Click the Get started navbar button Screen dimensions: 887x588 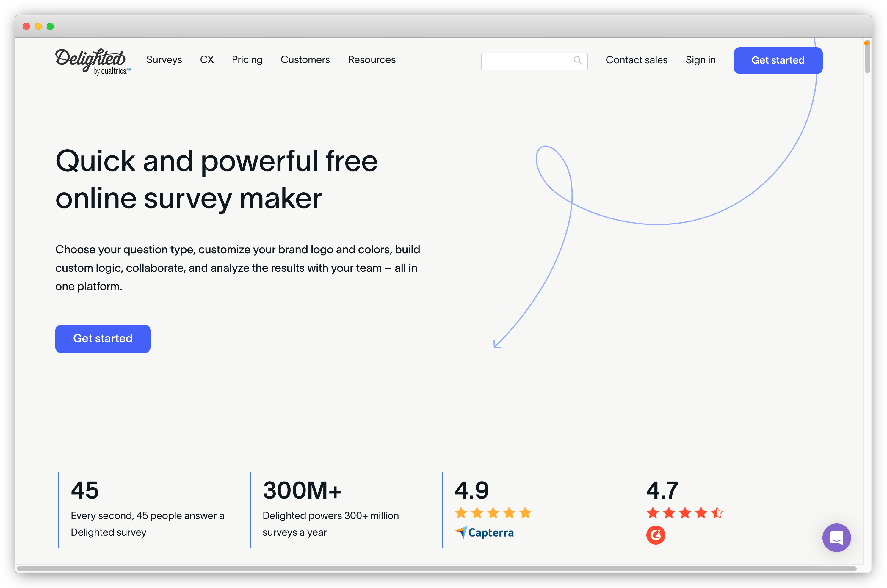(777, 60)
